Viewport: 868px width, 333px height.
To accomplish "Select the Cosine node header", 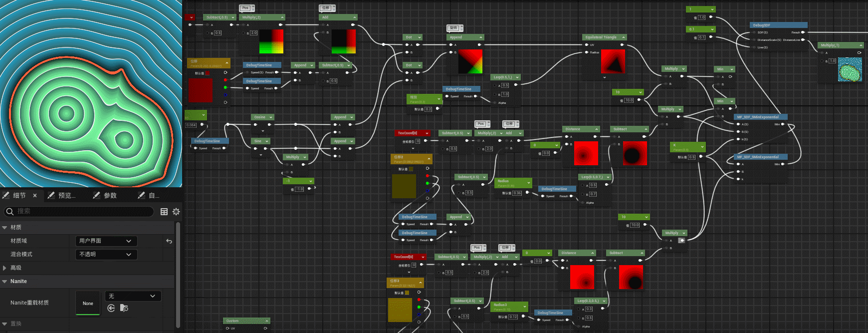I will (x=262, y=117).
